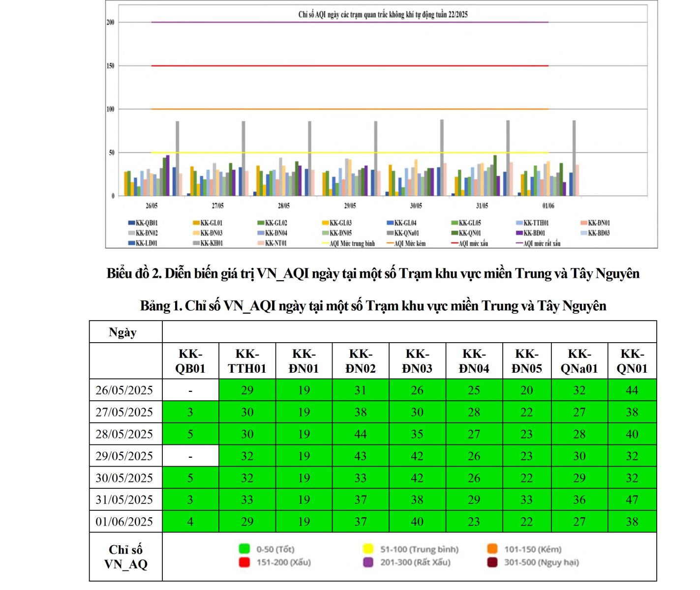This screenshot has width=700, height=590.
Task: Click the 31/05/2025 date row cell
Action: [x=125, y=500]
